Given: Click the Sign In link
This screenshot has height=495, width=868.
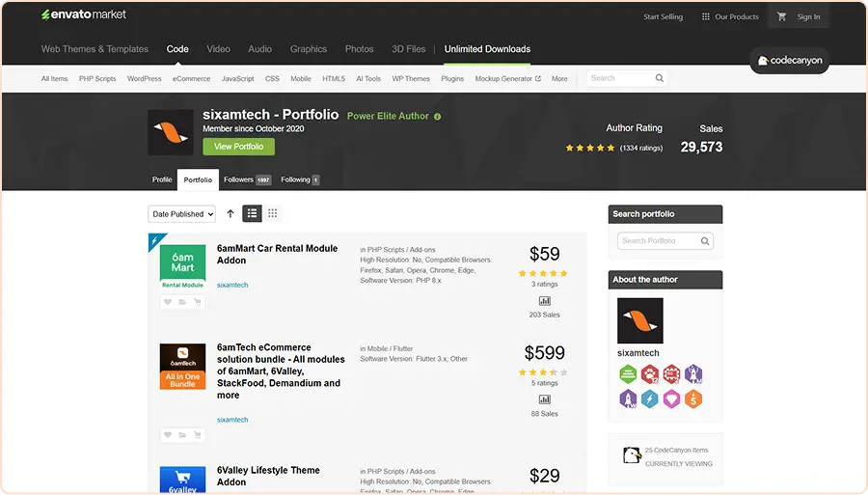Looking at the screenshot, I should coord(808,16).
